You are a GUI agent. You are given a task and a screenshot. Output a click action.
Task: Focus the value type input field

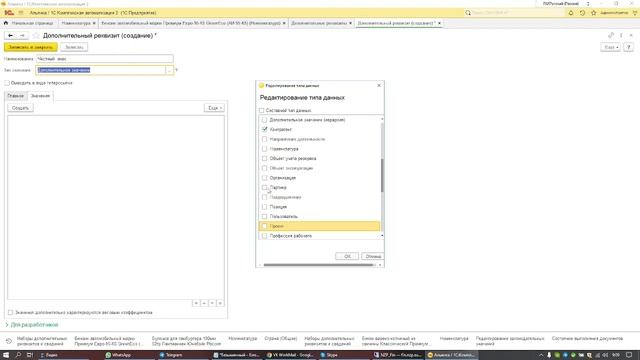[100, 70]
